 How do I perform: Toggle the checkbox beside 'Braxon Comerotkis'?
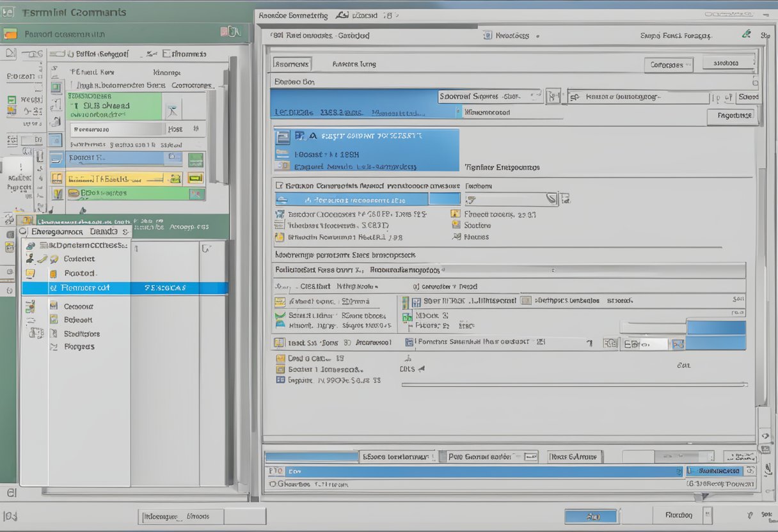[279, 185]
